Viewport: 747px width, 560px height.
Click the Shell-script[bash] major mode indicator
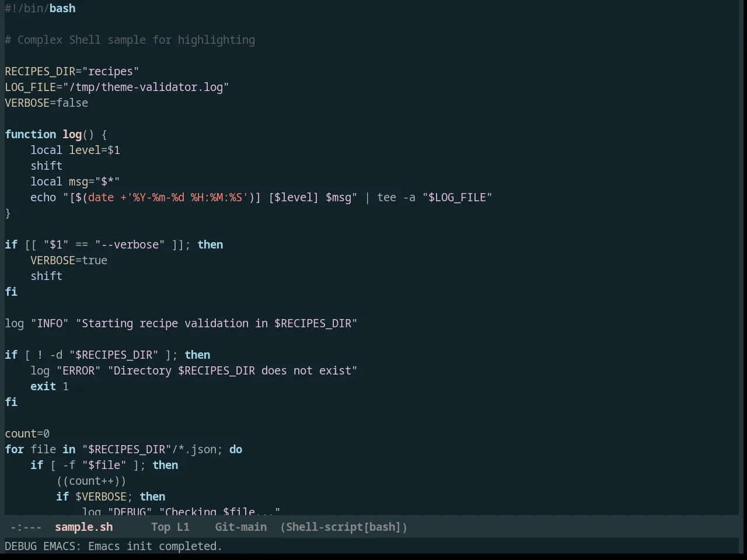click(x=344, y=527)
